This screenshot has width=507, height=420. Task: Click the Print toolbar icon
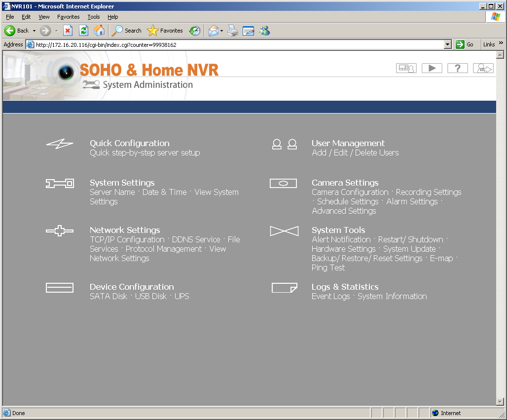tap(233, 31)
